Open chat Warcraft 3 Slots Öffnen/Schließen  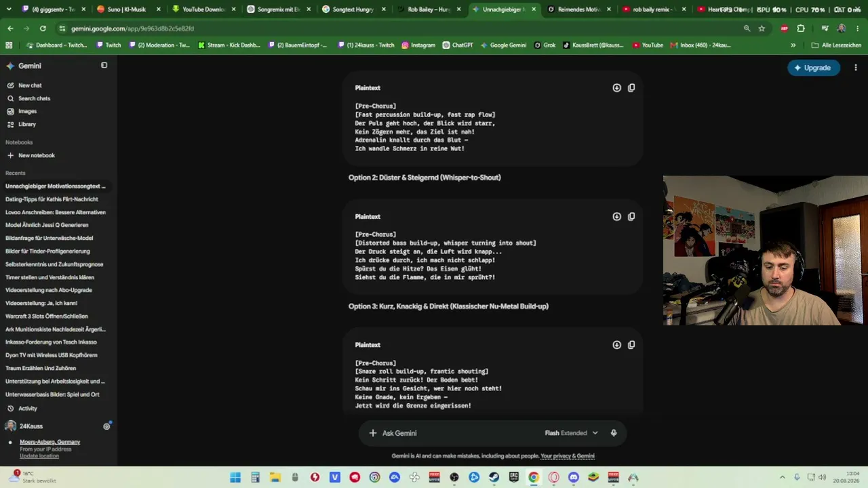click(47, 316)
